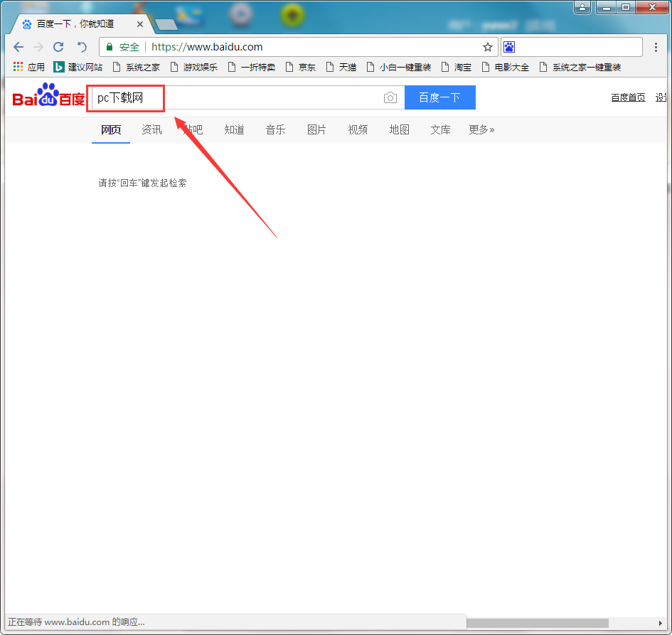Select the 音乐 tab
This screenshot has width=672, height=635.
tap(276, 130)
